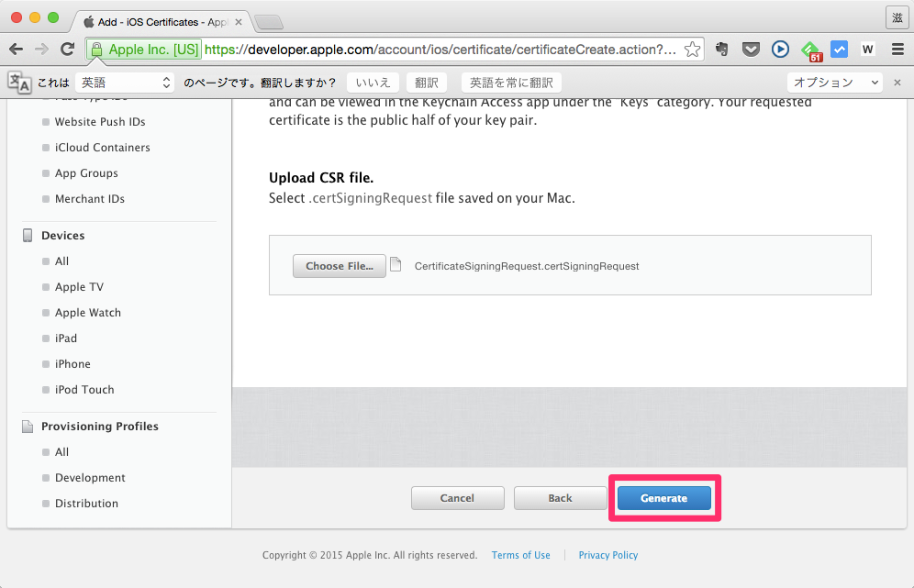914x588 pixels.
Task: Click the Pocket extension icon
Action: pos(751,50)
